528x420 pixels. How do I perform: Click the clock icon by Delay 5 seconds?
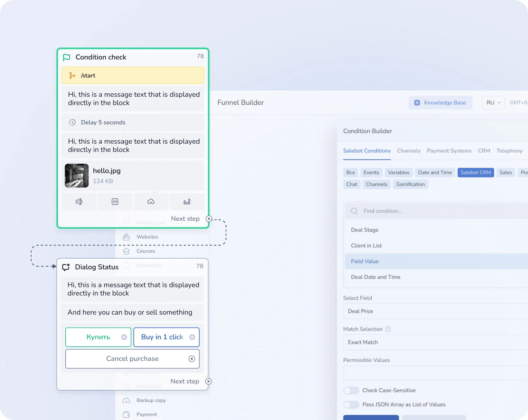click(72, 122)
